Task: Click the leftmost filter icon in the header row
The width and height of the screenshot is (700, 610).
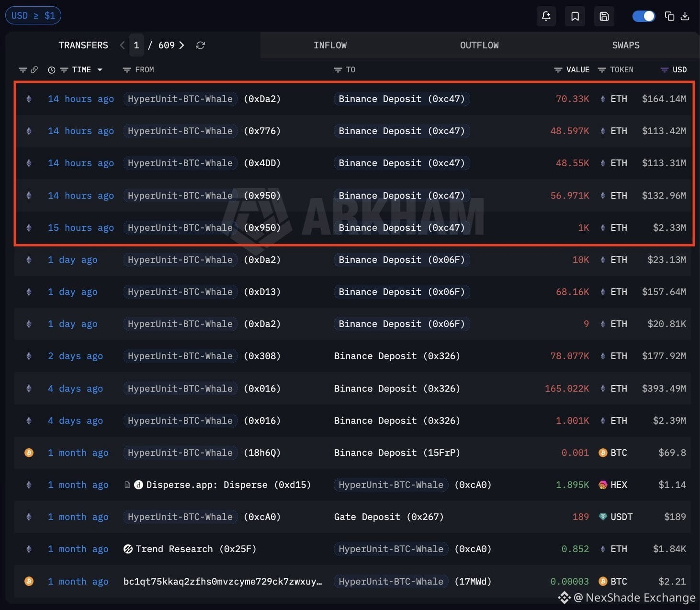Action: point(23,70)
